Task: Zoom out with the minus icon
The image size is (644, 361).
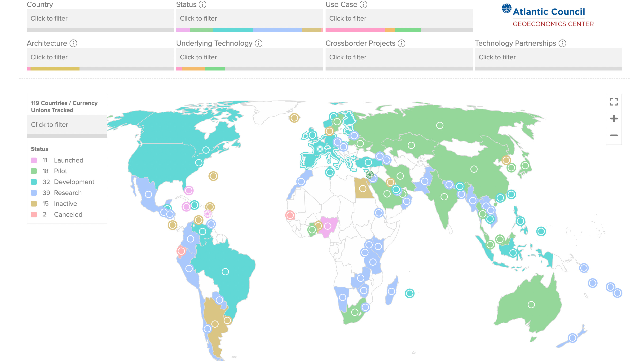Action: [x=613, y=135]
